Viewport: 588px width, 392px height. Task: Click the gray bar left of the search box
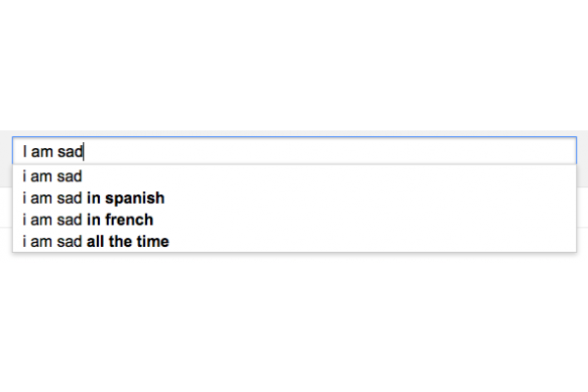[5, 151]
